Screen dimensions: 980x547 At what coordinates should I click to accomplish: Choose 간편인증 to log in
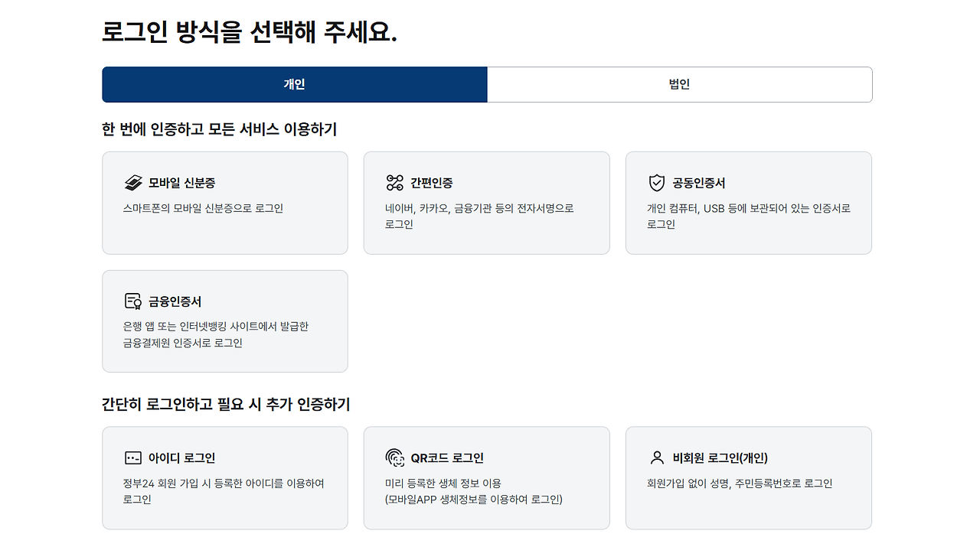coord(487,203)
